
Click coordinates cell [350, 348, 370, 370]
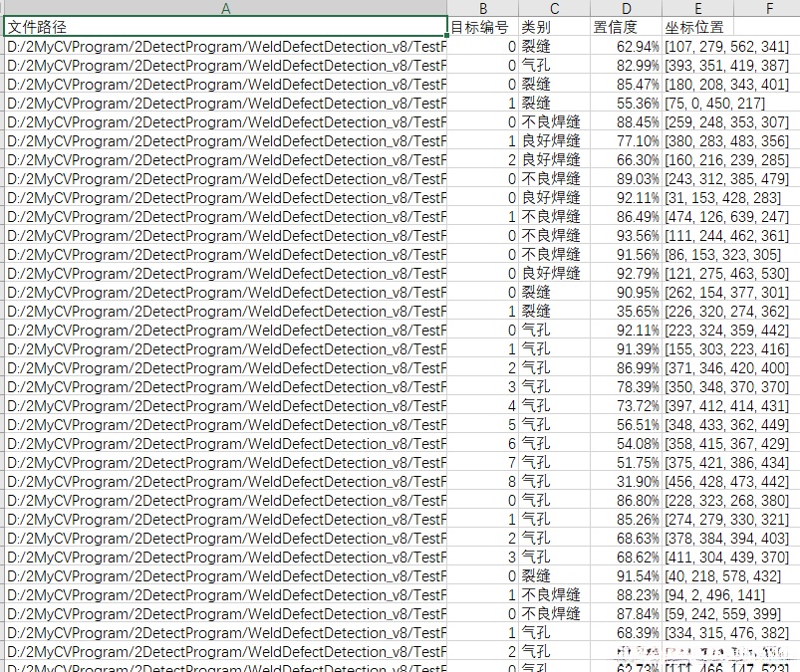[727, 386]
